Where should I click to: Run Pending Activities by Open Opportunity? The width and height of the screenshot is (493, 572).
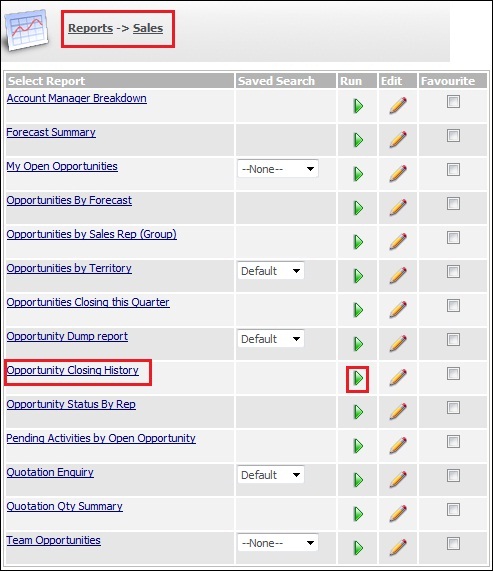click(x=358, y=446)
